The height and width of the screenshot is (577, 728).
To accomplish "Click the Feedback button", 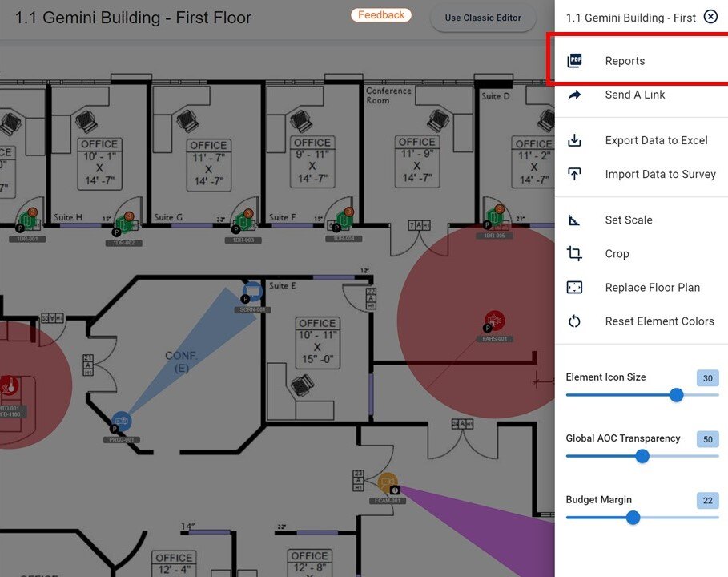I will pos(381,14).
